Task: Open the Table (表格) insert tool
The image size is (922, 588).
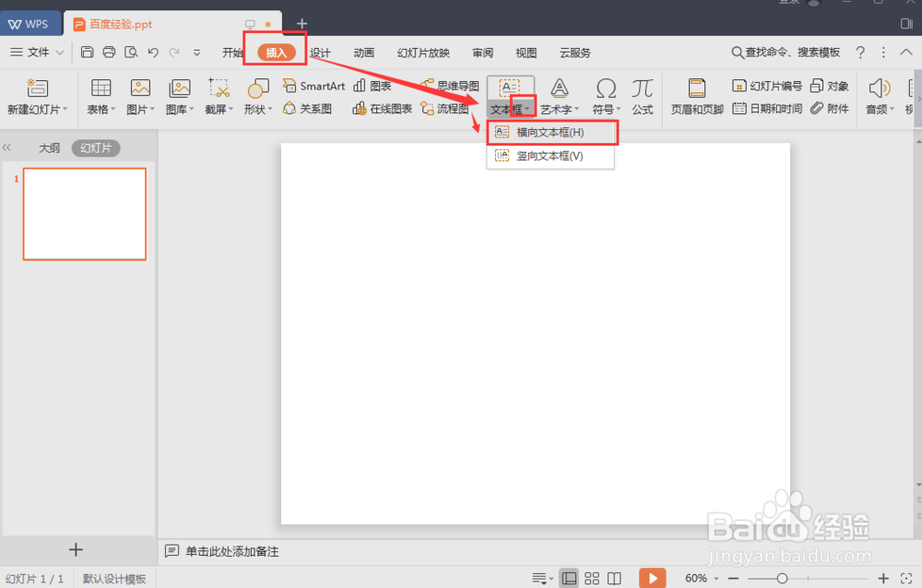Action: pos(100,96)
